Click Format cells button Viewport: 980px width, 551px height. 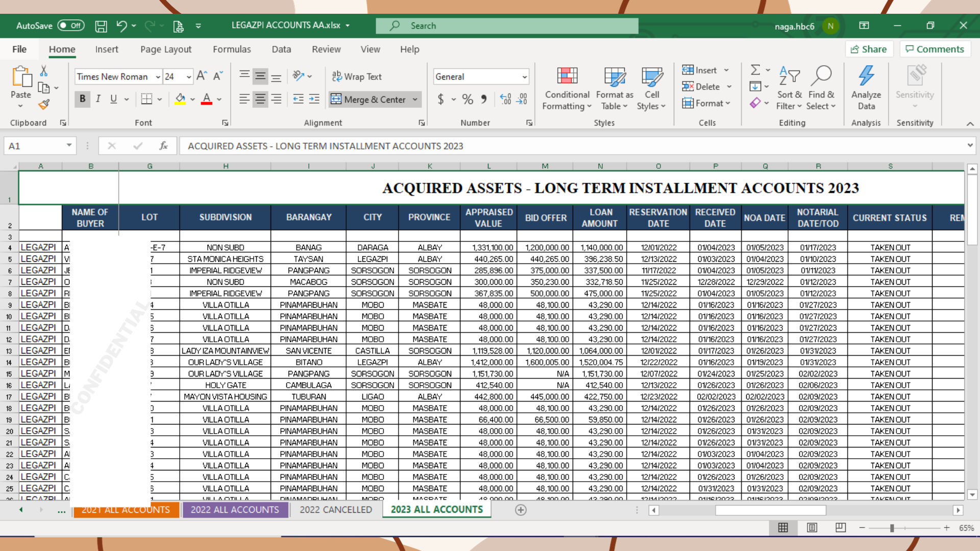click(703, 103)
